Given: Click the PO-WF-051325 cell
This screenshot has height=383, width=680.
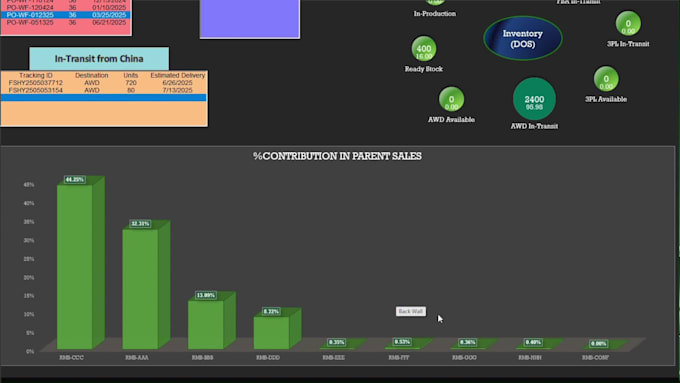Looking at the screenshot, I should 30,22.
